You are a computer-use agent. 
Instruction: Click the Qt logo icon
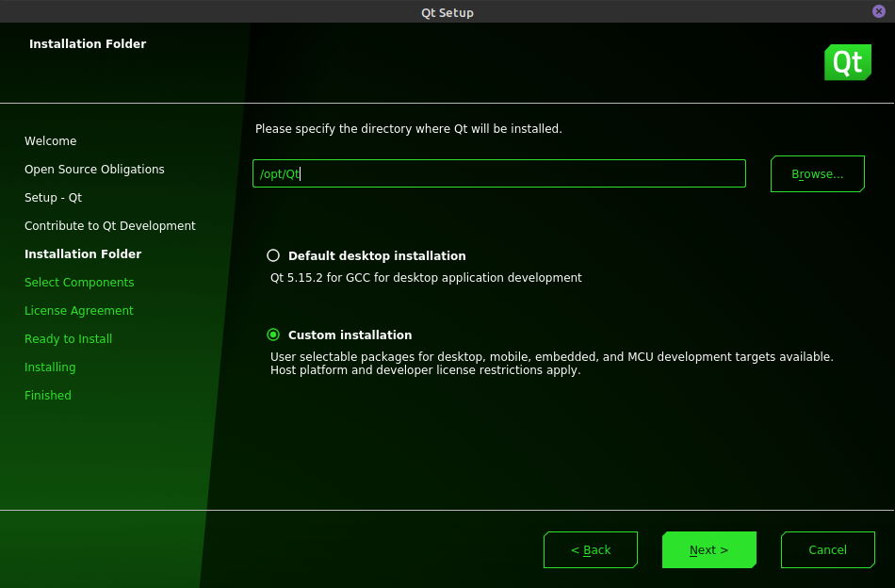pyautogui.click(x=847, y=62)
